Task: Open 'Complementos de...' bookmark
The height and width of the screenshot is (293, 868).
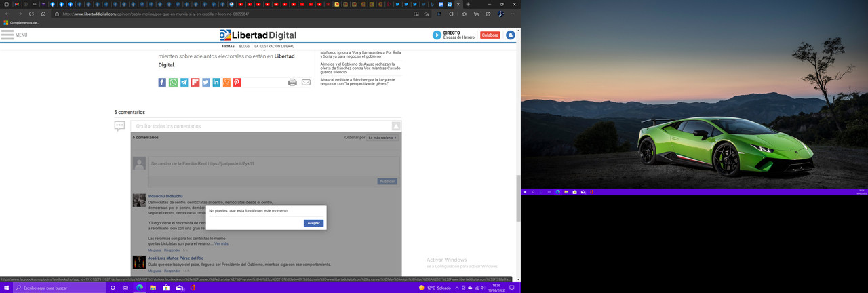Action: [21, 22]
